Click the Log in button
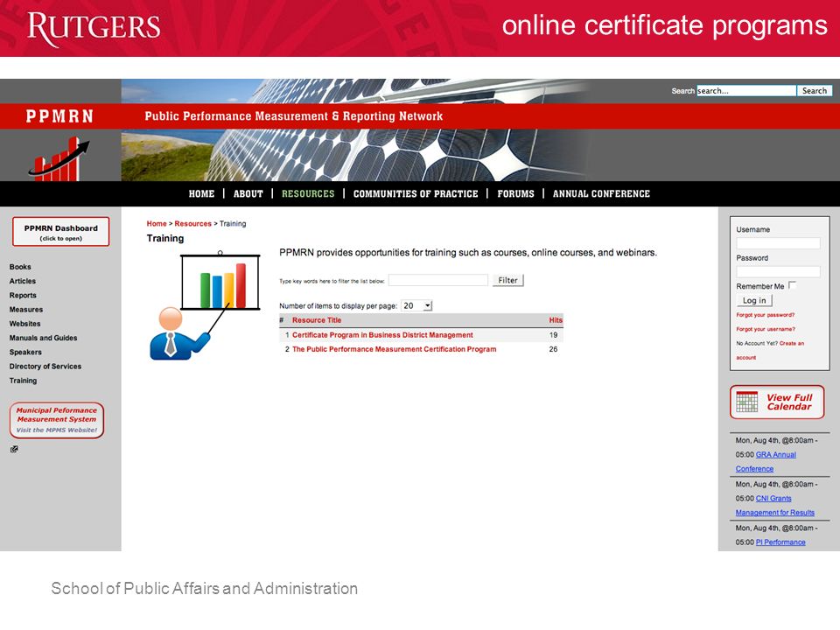The image size is (840, 630). pos(754,300)
